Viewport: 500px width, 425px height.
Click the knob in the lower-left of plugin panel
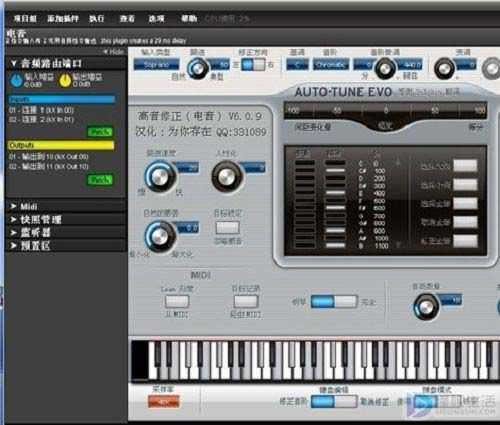point(160,236)
